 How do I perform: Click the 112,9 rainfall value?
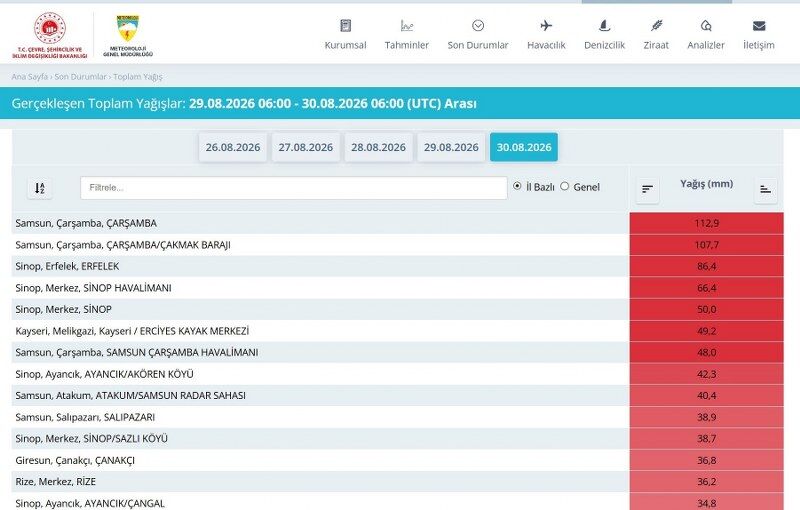pos(707,223)
